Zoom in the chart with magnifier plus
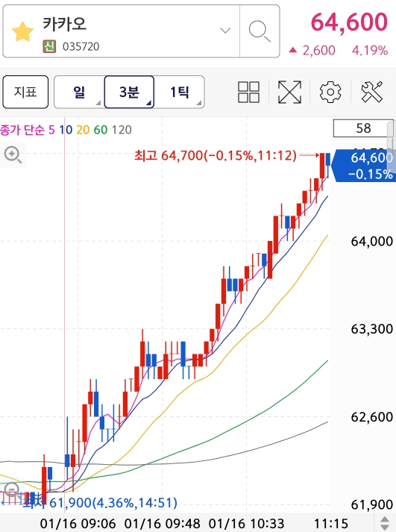Screen dimensions: 396x532 tap(13, 154)
